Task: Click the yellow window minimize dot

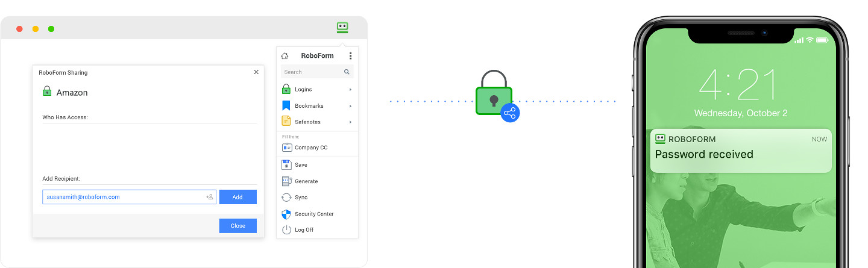Action: click(x=36, y=29)
